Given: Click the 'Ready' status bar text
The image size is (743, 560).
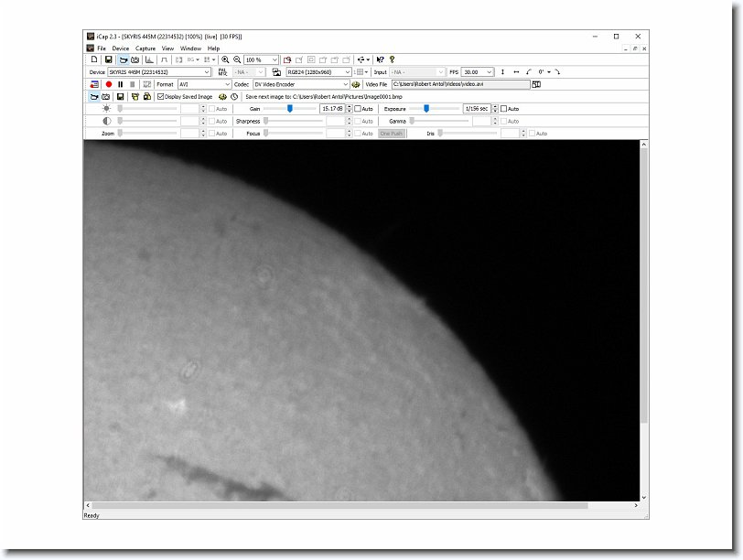Looking at the screenshot, I should (x=92, y=515).
